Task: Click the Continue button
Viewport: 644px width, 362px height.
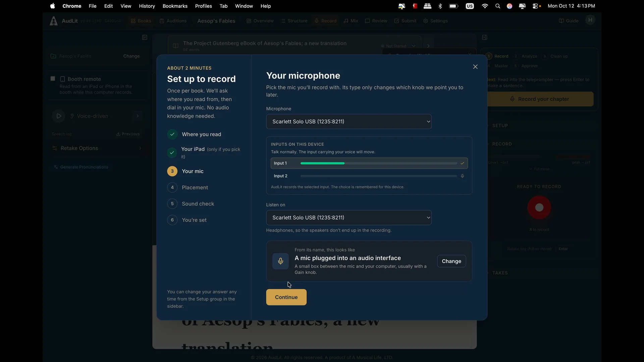Action: (x=286, y=297)
